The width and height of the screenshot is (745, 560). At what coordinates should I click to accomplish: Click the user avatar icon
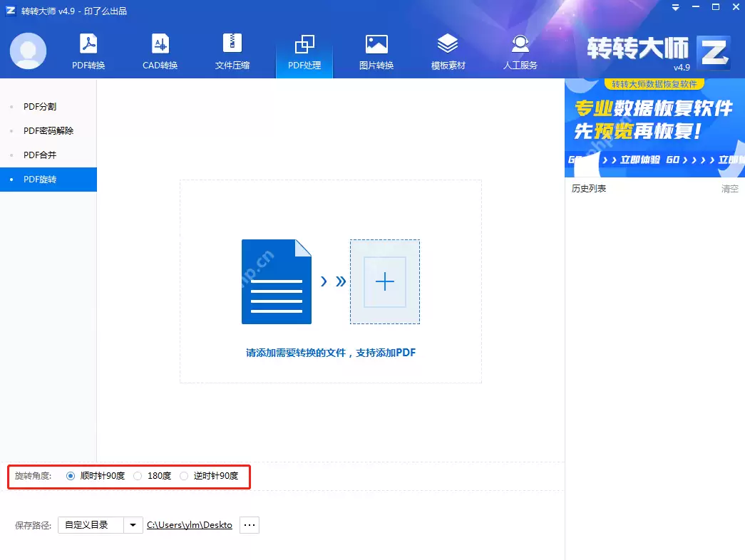pyautogui.click(x=27, y=50)
